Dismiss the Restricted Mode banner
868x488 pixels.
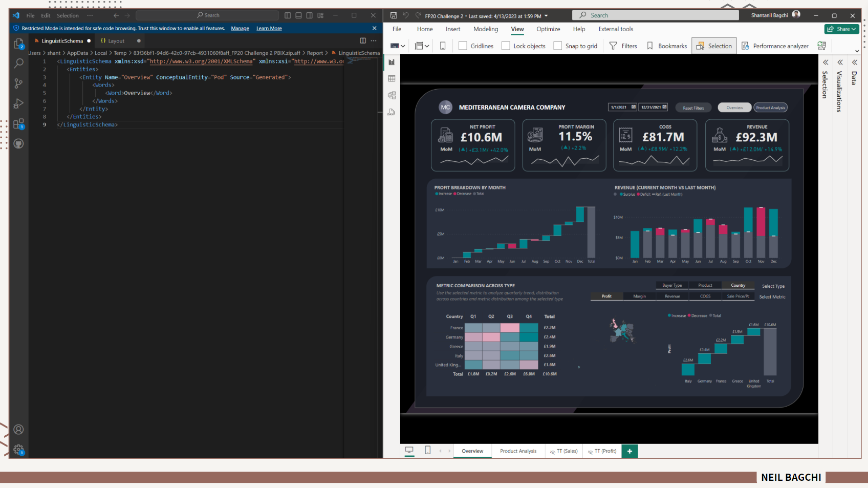(374, 28)
